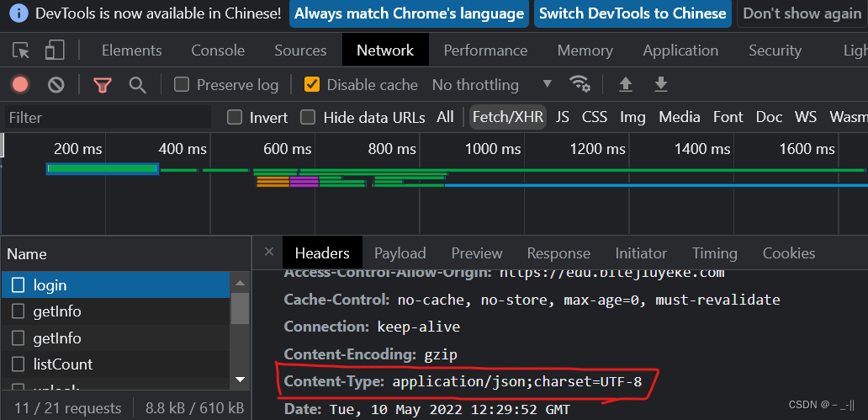Enable the Preserve log checkbox

[182, 84]
